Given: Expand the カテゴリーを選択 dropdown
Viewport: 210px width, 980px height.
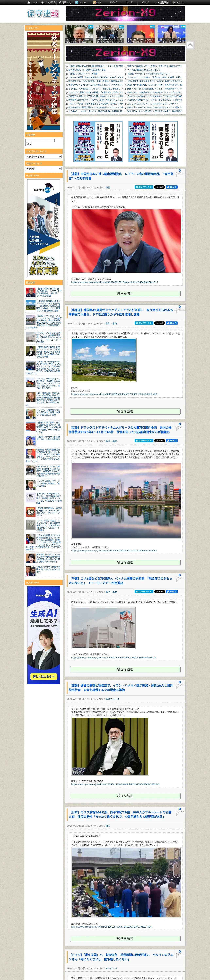Looking at the screenshot, I should pos(44,157).
